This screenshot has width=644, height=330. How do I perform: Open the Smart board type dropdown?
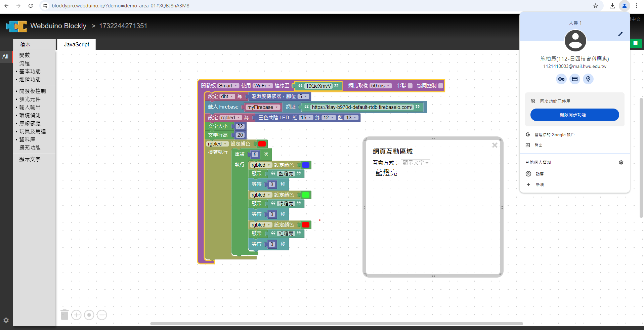pos(228,86)
